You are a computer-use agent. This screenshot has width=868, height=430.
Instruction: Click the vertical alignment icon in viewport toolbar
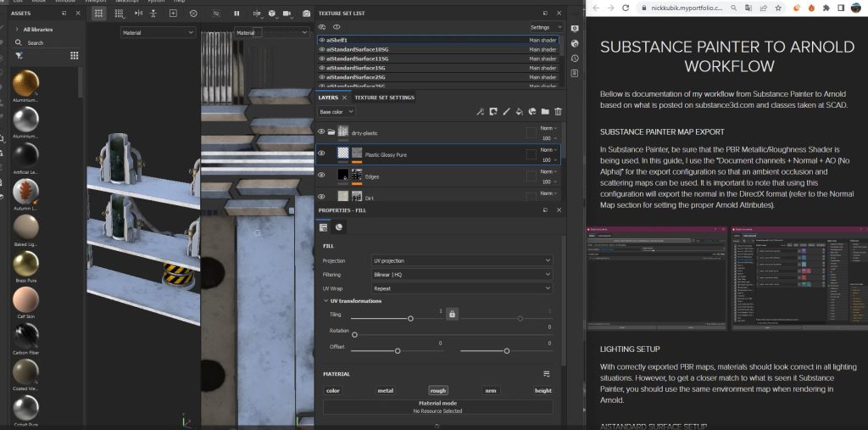click(x=153, y=14)
